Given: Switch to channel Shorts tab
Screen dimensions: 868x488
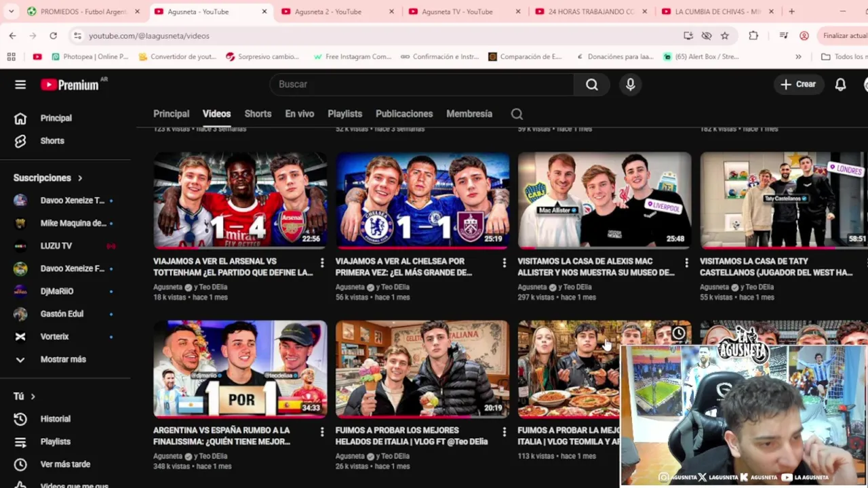Looking at the screenshot, I should click(x=258, y=114).
